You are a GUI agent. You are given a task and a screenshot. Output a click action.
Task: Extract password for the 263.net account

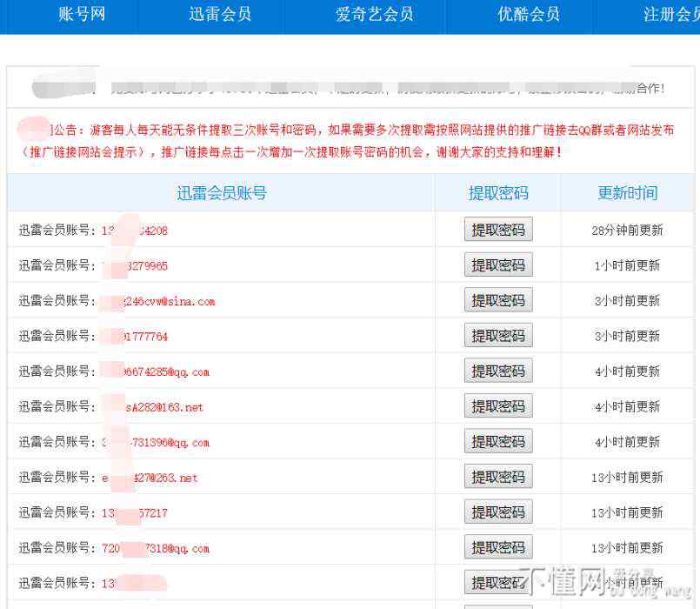tap(498, 477)
